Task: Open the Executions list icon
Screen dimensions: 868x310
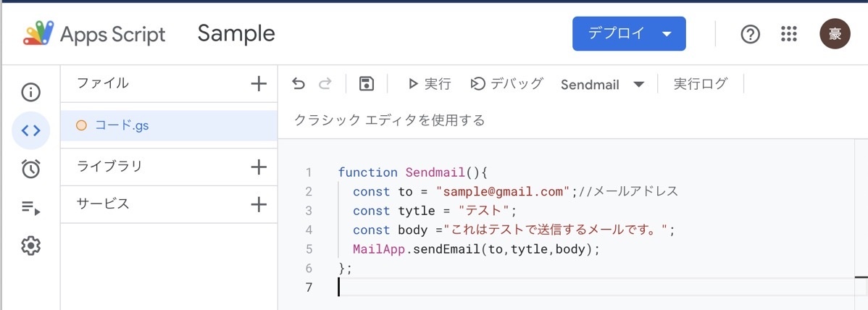Action: pos(30,208)
